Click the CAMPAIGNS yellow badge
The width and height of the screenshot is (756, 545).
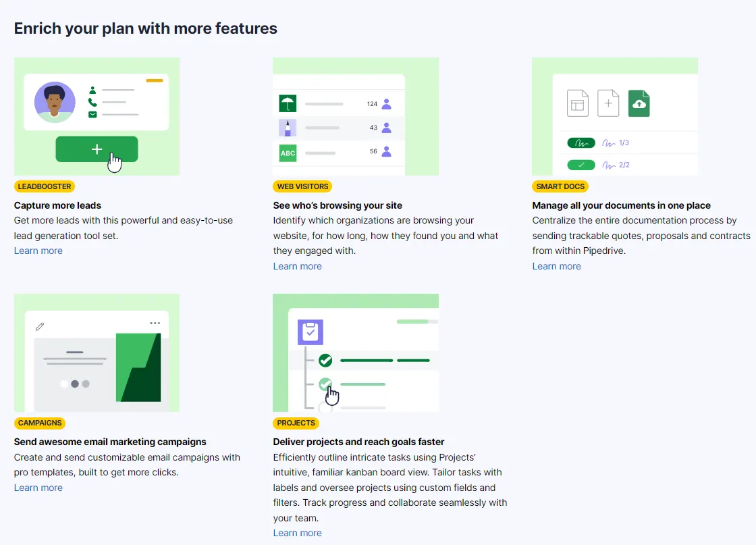point(40,423)
